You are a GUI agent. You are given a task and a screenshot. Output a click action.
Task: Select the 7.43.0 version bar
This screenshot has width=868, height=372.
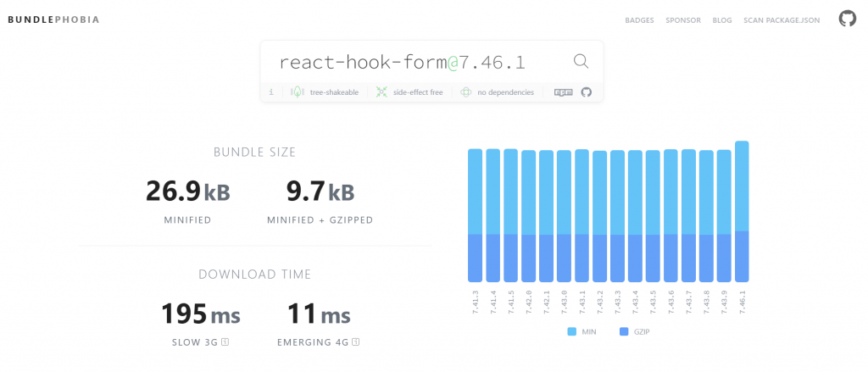[564, 216]
